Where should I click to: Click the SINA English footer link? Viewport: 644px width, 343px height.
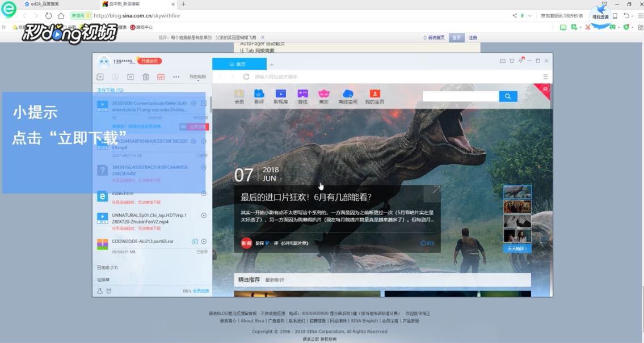364,321
